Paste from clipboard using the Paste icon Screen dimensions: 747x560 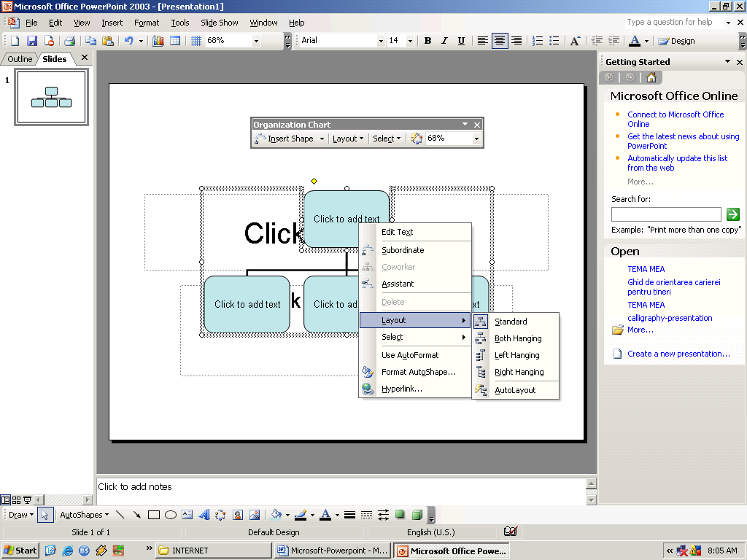click(x=108, y=41)
